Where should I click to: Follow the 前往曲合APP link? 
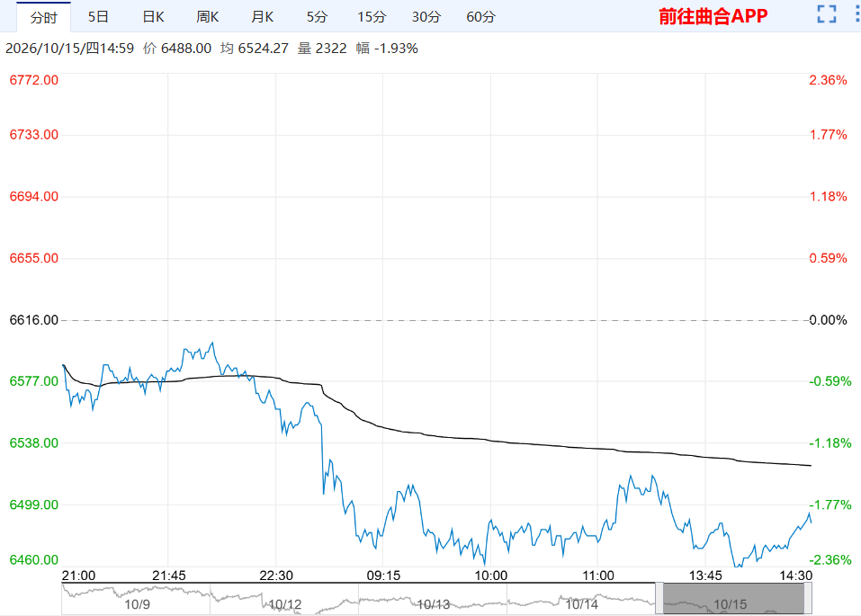713,16
